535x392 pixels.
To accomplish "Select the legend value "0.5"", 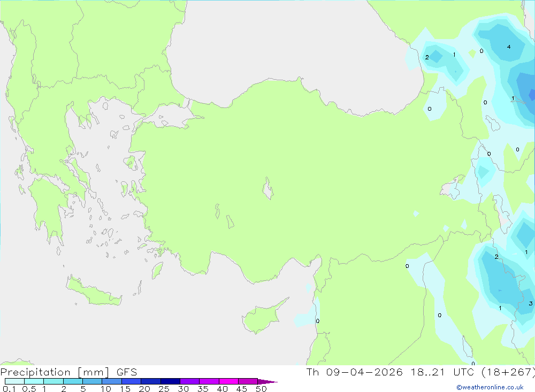I will click(29, 389).
